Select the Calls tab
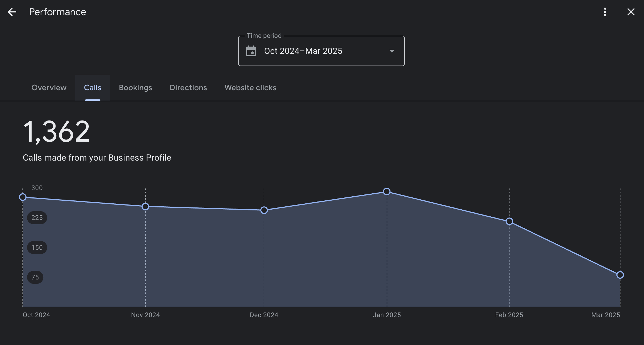This screenshot has height=345, width=644. pyautogui.click(x=93, y=88)
